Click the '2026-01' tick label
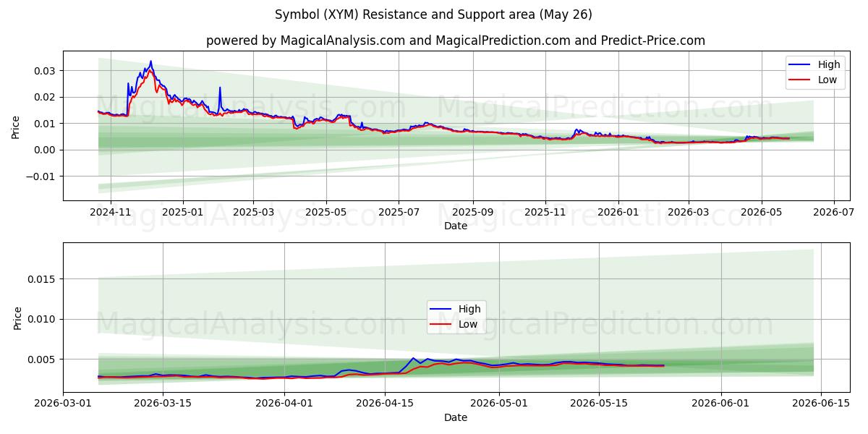Screen dimensions: 868x434 pyautogui.click(x=618, y=211)
